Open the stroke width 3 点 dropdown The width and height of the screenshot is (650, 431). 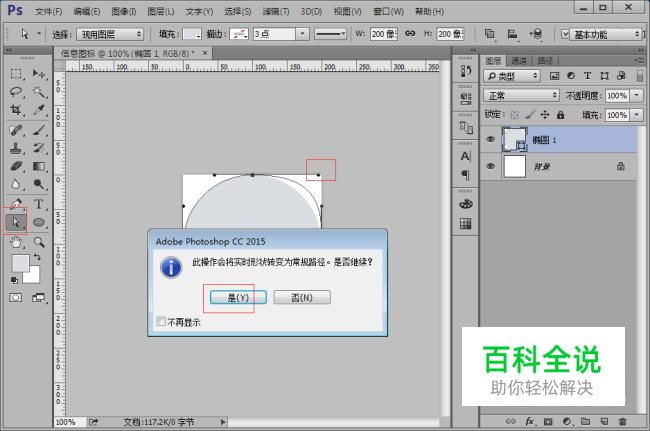coord(302,34)
